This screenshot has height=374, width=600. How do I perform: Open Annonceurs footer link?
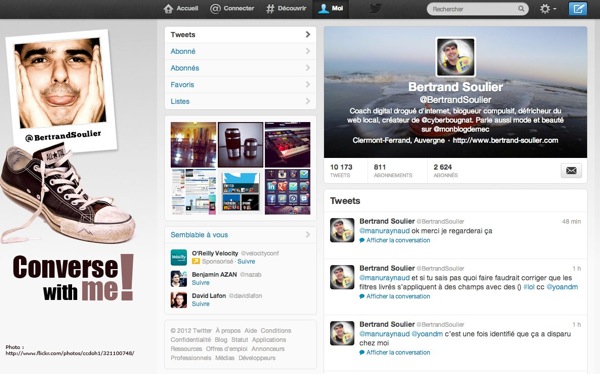pyautogui.click(x=268, y=349)
